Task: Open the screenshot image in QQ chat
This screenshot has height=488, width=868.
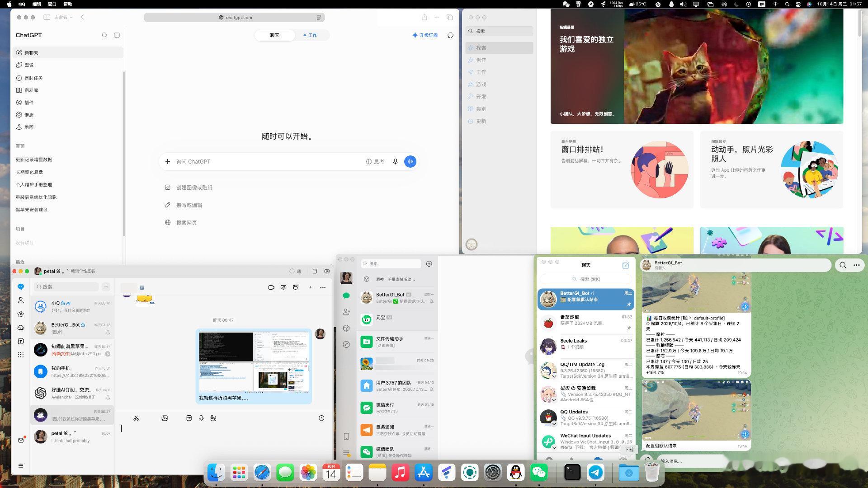Action: (x=254, y=362)
